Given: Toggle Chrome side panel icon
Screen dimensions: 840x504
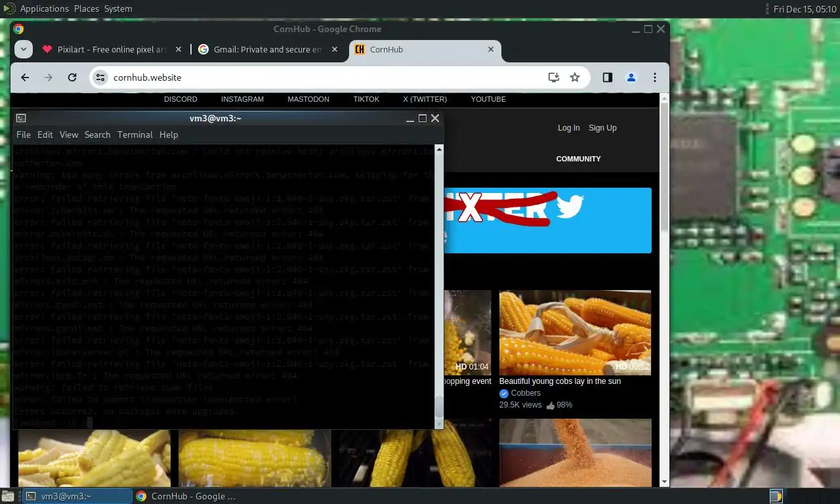Looking at the screenshot, I should tap(608, 77).
